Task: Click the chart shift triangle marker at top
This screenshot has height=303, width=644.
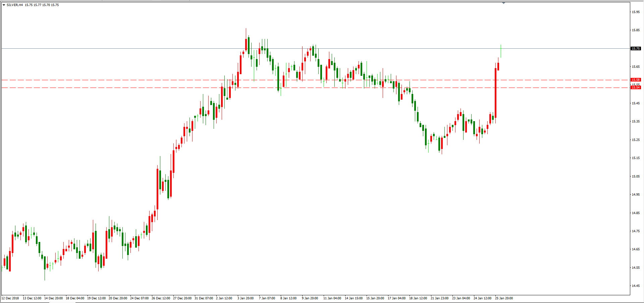Action: point(503,3)
